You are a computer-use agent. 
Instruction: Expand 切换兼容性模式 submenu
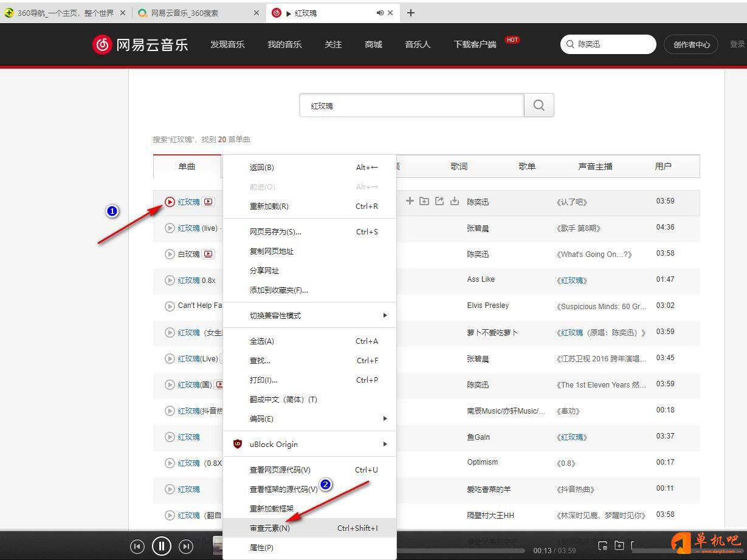point(310,315)
